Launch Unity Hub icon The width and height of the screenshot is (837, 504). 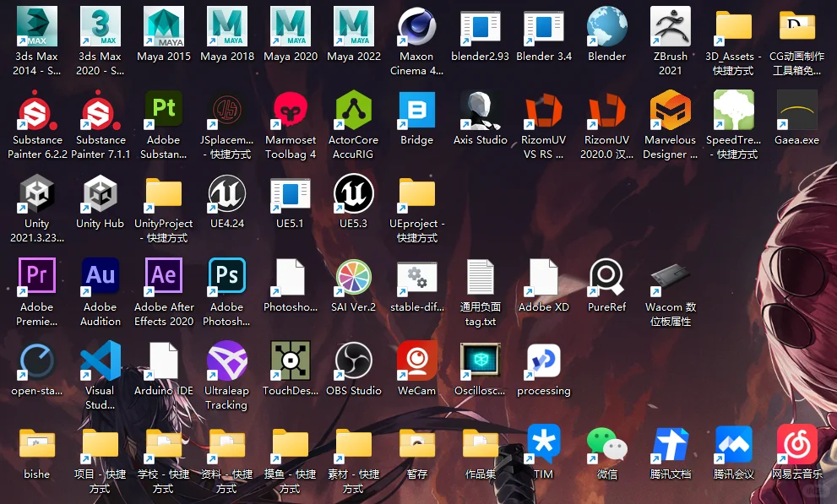click(x=101, y=193)
